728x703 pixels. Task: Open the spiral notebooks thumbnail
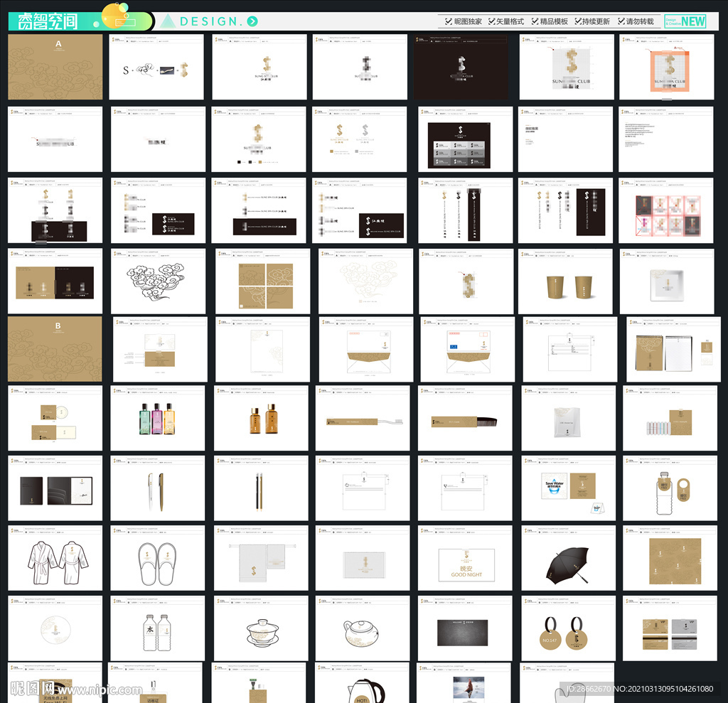tap(673, 350)
